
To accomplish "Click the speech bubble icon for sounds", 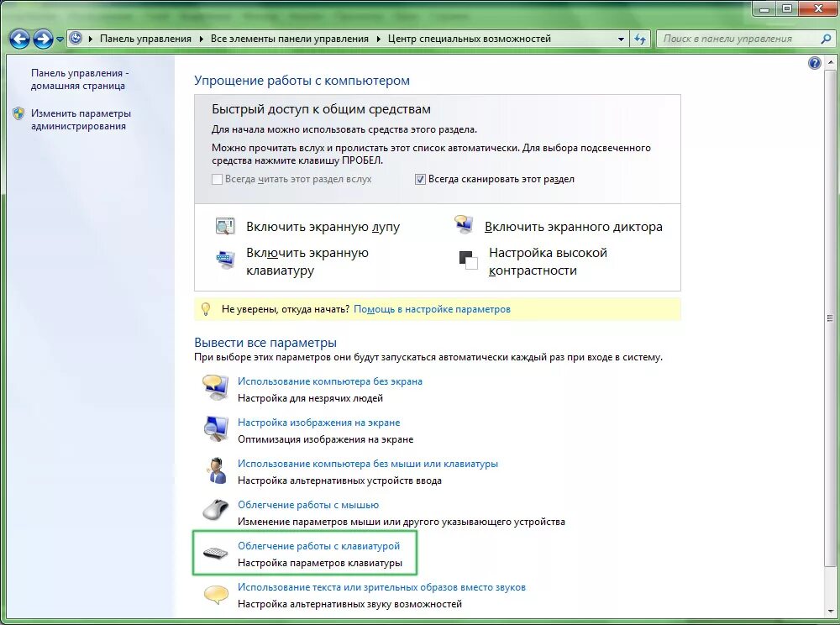I will tap(216, 595).
